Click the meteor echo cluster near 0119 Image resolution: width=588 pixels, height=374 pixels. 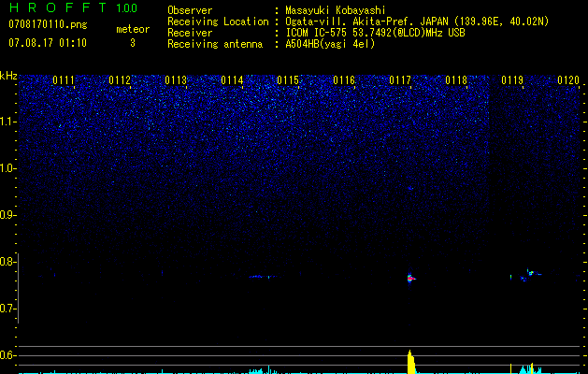(x=529, y=275)
